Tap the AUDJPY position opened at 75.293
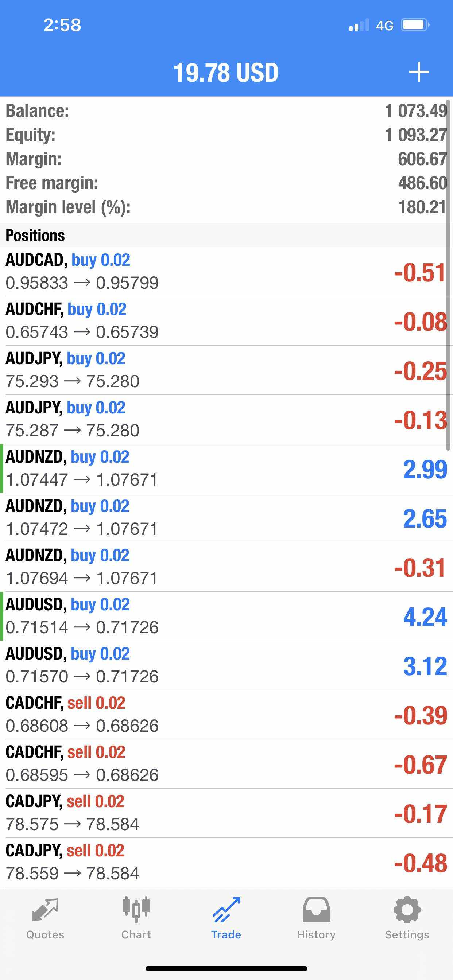 [225, 370]
